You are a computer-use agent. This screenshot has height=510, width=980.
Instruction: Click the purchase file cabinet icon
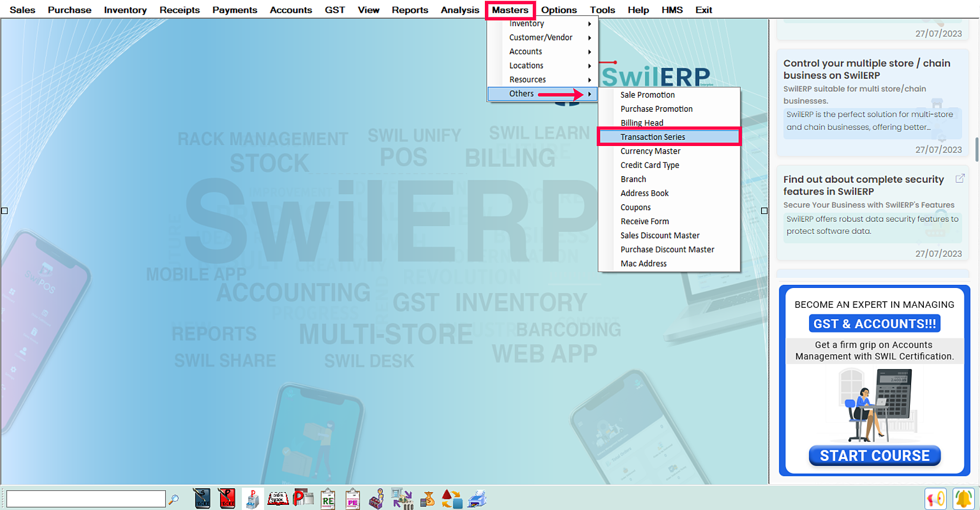[252, 499]
